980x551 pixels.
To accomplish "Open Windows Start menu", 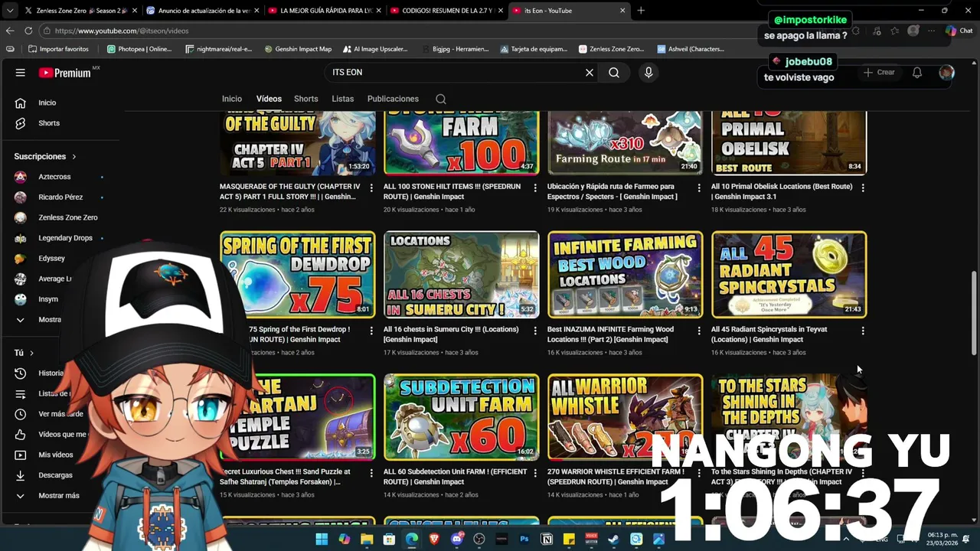I will [322, 540].
